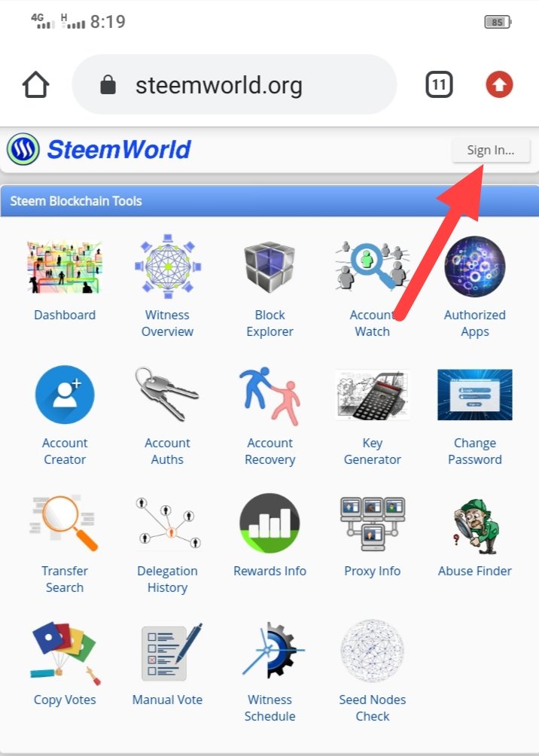Image resolution: width=539 pixels, height=756 pixels.
Task: Click the Account Creator text link
Action: pos(65,451)
